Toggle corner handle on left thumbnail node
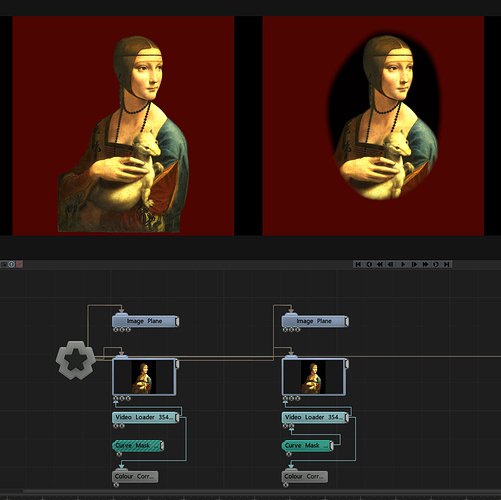 coord(177,364)
